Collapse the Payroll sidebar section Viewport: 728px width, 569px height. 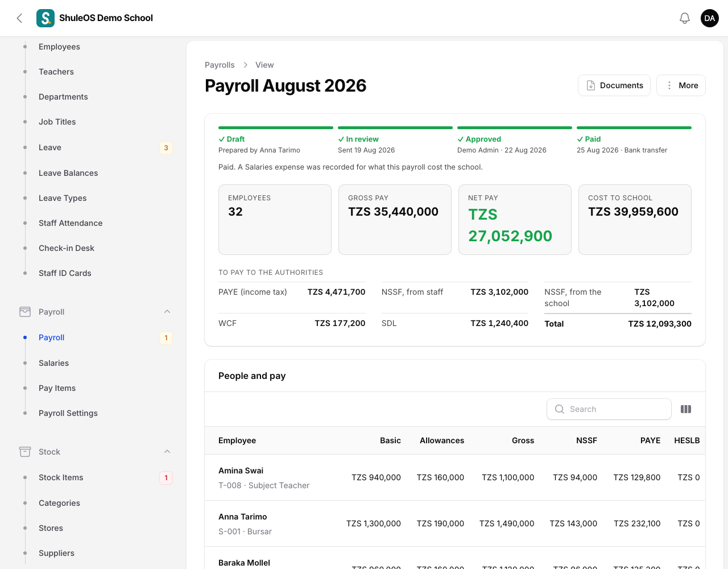coord(167,312)
